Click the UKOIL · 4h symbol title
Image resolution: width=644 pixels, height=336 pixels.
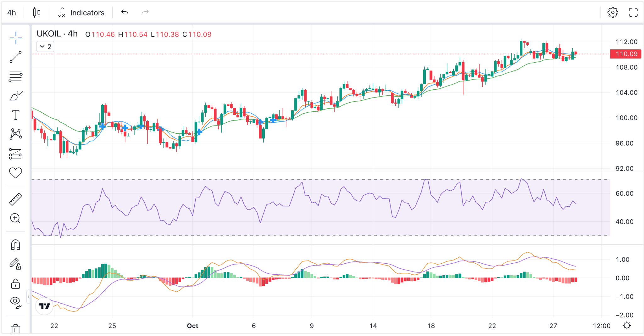click(x=57, y=34)
